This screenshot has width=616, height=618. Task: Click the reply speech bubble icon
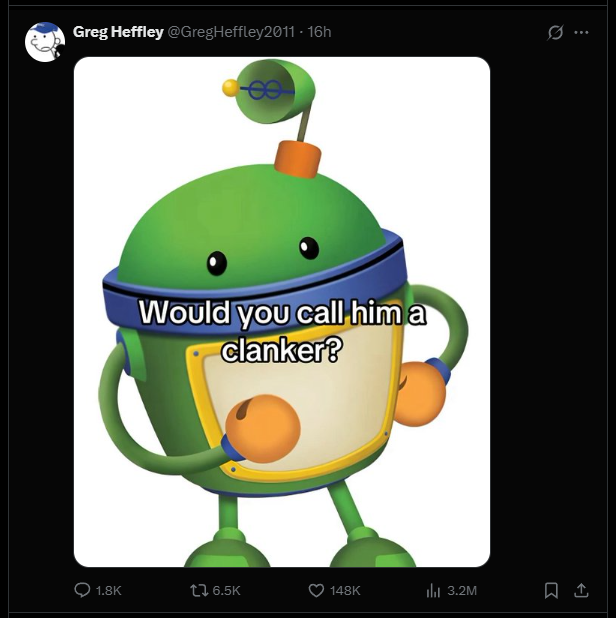click(82, 590)
